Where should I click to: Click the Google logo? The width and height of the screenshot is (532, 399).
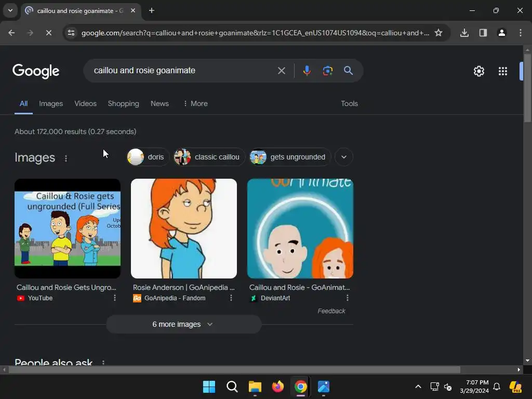36,71
